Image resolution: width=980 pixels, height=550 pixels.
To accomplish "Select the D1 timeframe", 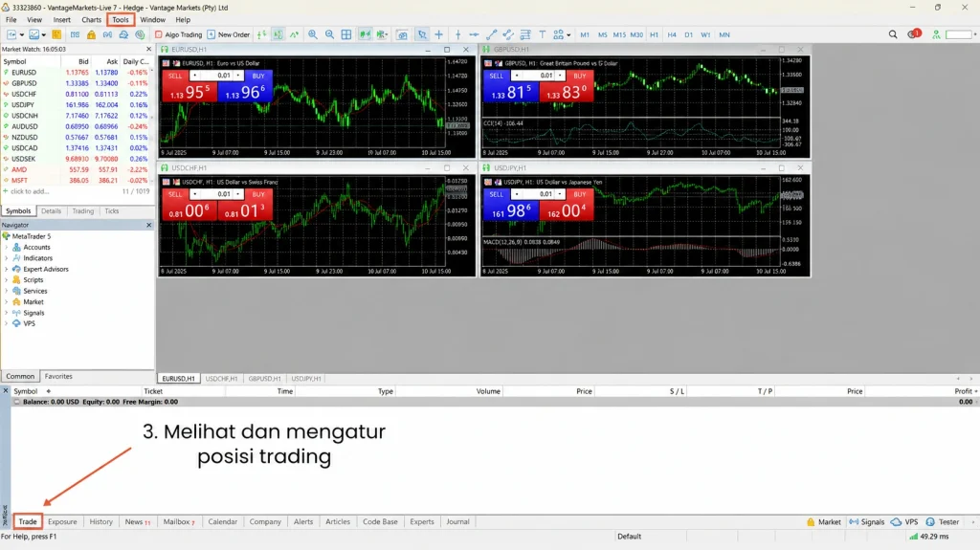I will click(x=689, y=35).
